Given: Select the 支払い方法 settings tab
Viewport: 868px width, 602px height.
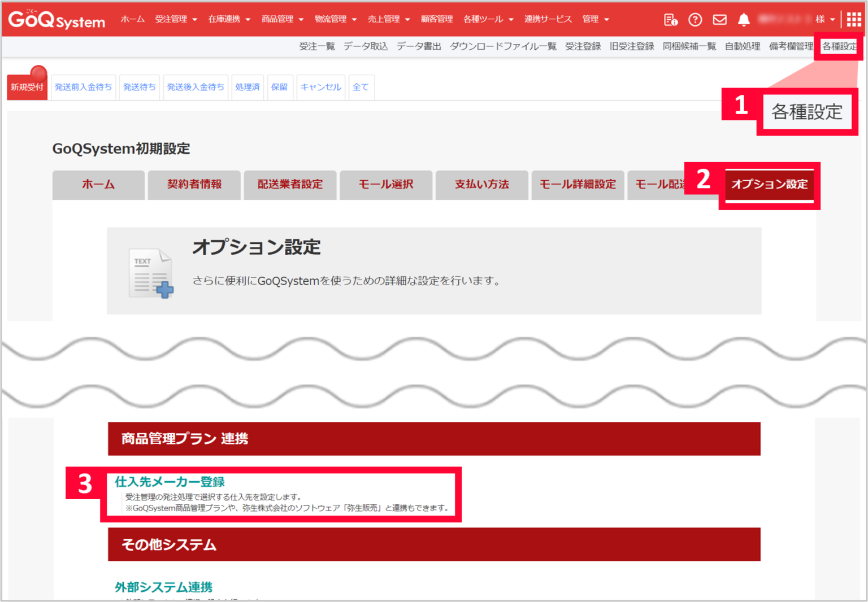Looking at the screenshot, I should [x=481, y=185].
